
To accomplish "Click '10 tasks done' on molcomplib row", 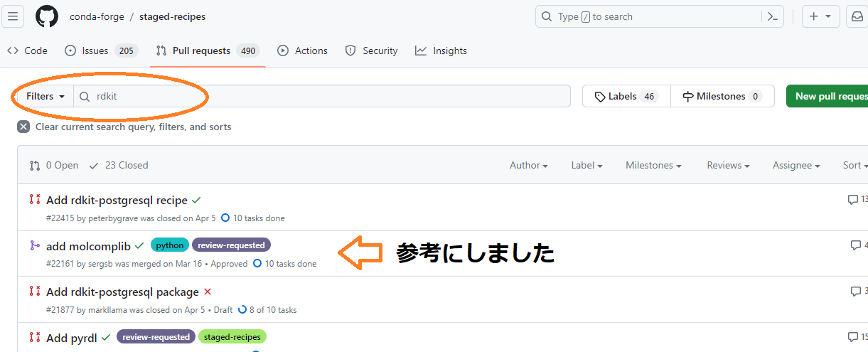I will [x=284, y=264].
